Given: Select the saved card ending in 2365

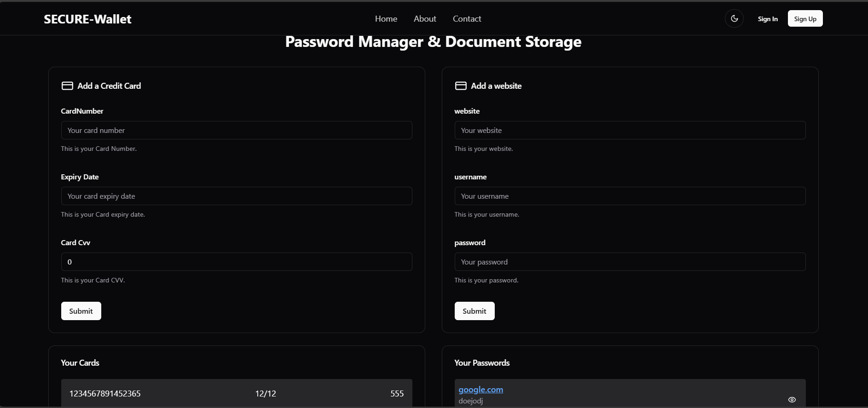Looking at the screenshot, I should tap(105, 393).
